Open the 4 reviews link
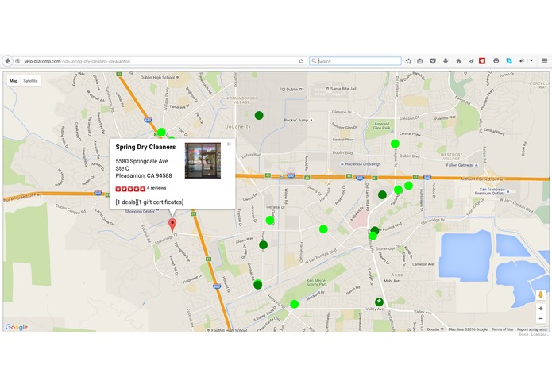 click(x=156, y=188)
